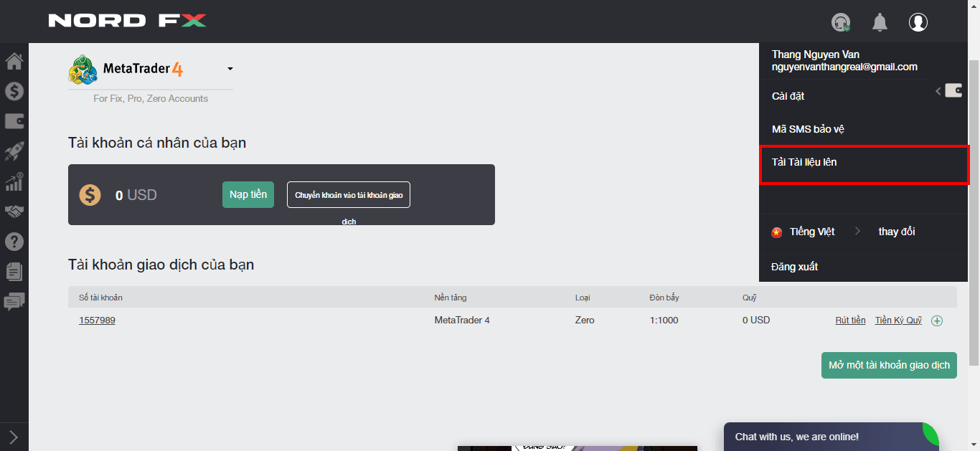Image resolution: width=980 pixels, height=451 pixels.
Task: Select Mã SMS bảo vệ menu item
Action: (808, 129)
